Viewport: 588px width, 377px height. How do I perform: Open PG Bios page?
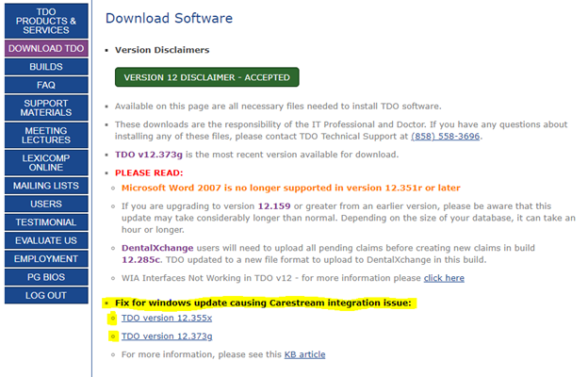click(x=45, y=277)
